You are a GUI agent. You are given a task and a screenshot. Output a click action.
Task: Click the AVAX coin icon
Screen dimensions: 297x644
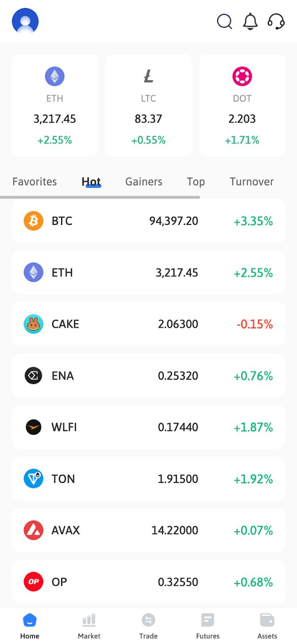(33, 530)
